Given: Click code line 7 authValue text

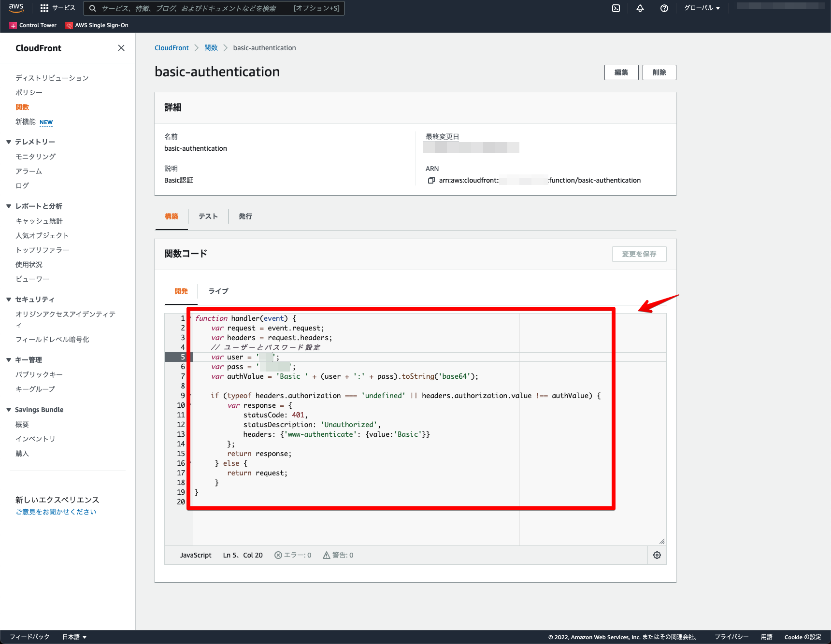Looking at the screenshot, I should pyautogui.click(x=245, y=376).
